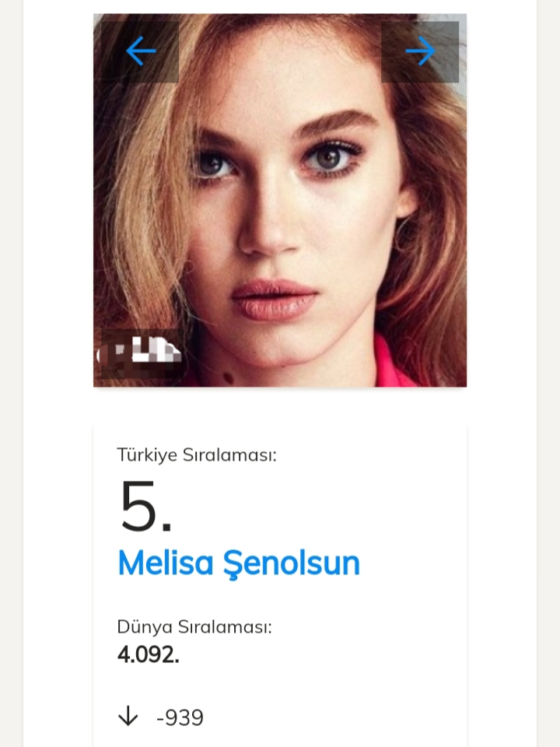This screenshot has width=560, height=747.
Task: Go to next photo with right arrow
Action: (x=420, y=51)
